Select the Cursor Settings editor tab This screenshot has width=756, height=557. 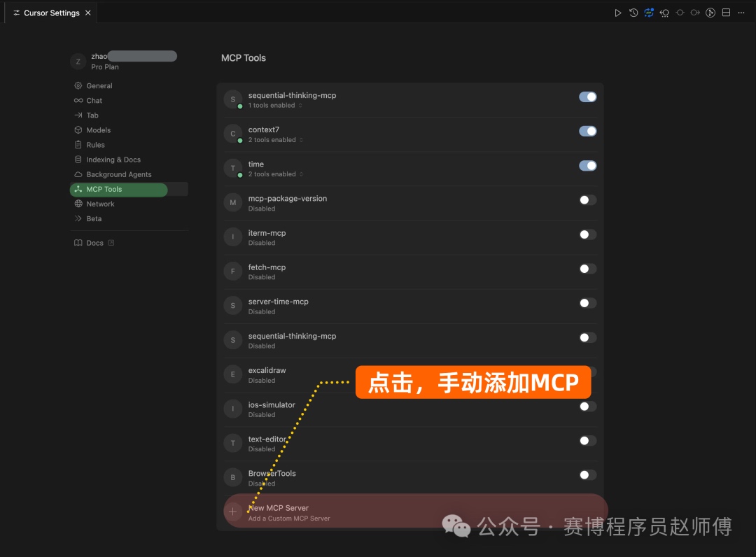pos(51,13)
